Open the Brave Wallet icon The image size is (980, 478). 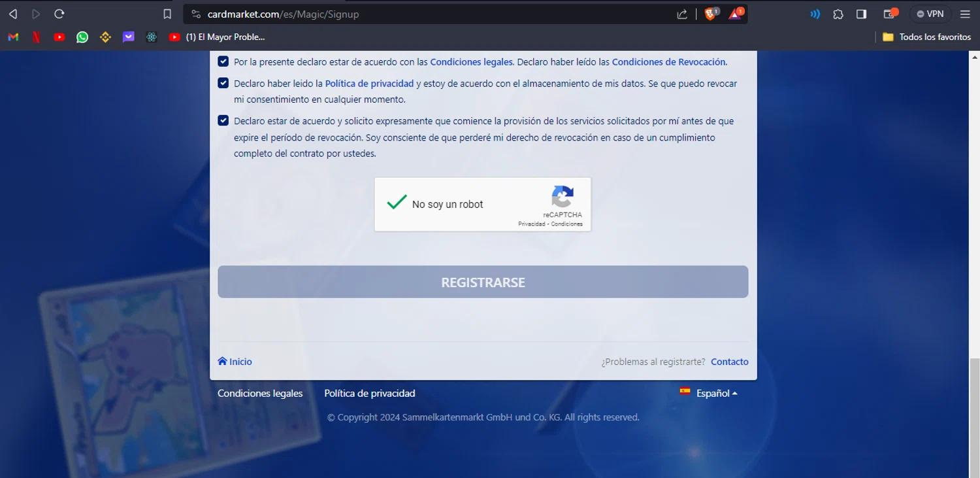pyautogui.click(x=890, y=14)
